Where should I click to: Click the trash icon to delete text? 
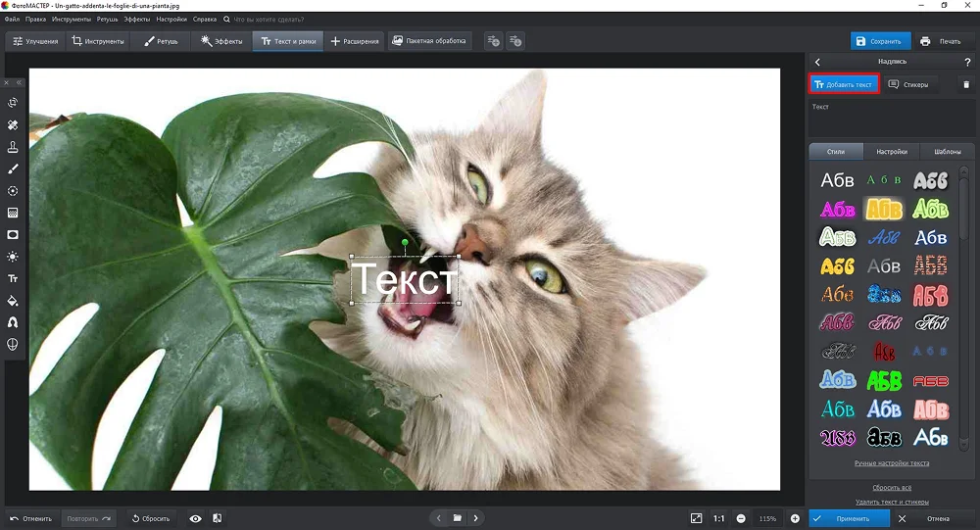coord(965,85)
